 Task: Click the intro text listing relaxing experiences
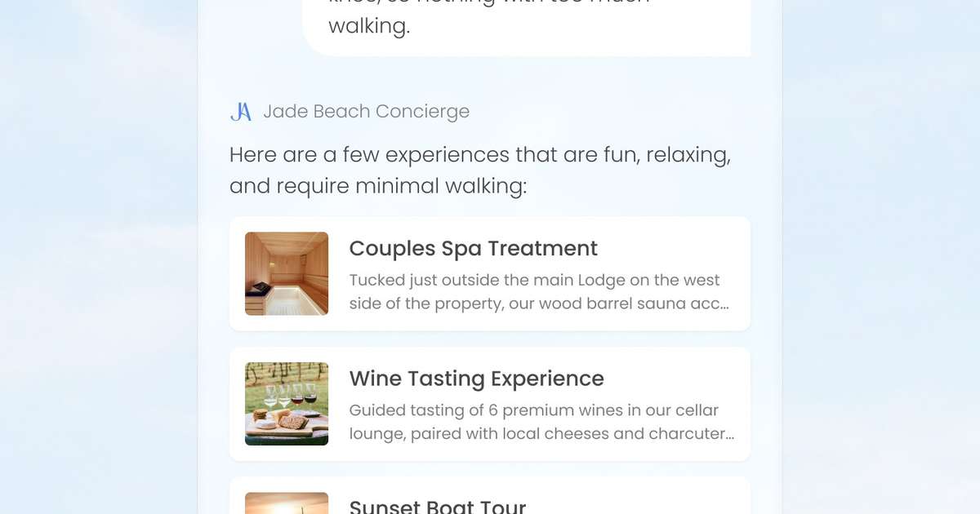[x=480, y=170]
